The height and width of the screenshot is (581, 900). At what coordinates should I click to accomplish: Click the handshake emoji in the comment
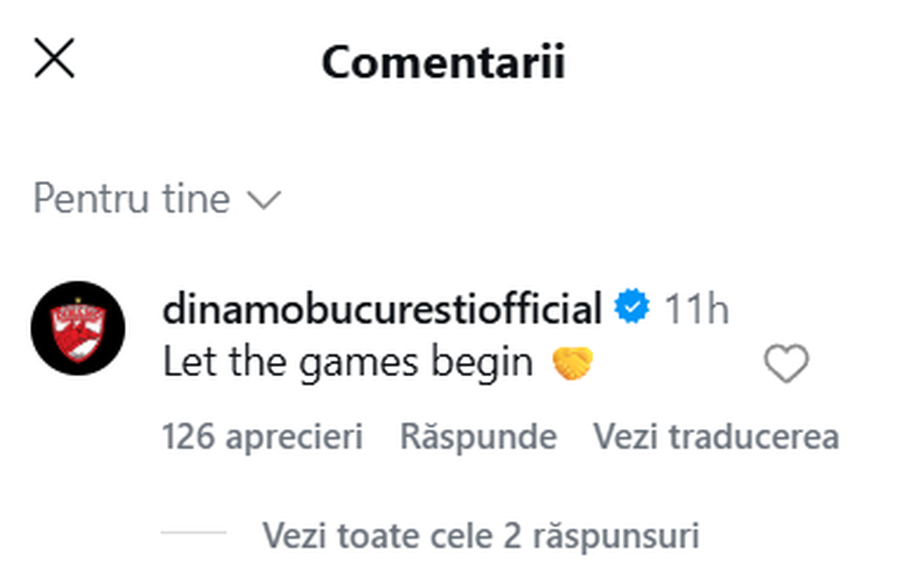tap(570, 363)
